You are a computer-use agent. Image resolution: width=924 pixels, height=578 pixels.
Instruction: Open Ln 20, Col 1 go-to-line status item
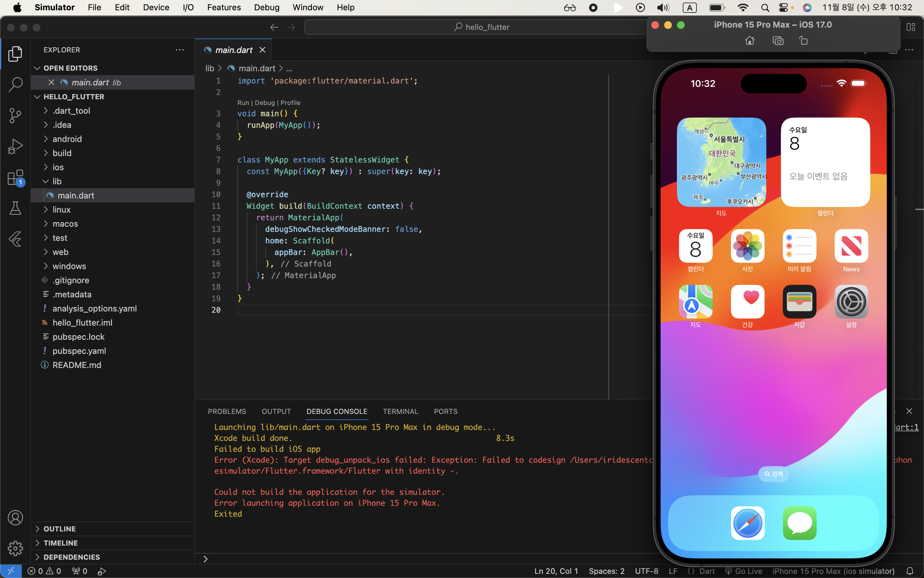(556, 571)
